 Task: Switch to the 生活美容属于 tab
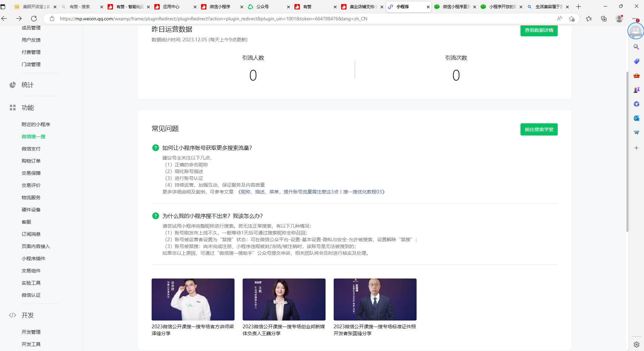tap(548, 7)
